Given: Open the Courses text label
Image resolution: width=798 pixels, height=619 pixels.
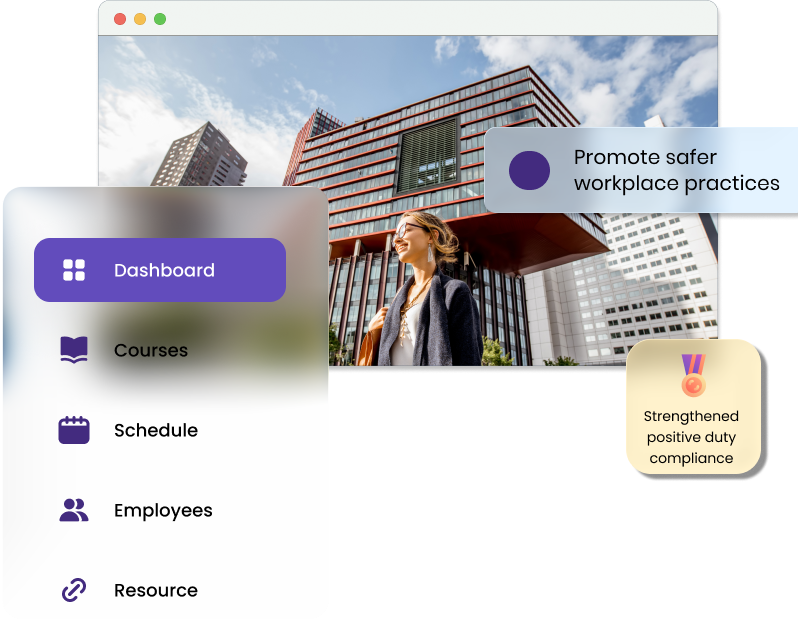Looking at the screenshot, I should (151, 350).
